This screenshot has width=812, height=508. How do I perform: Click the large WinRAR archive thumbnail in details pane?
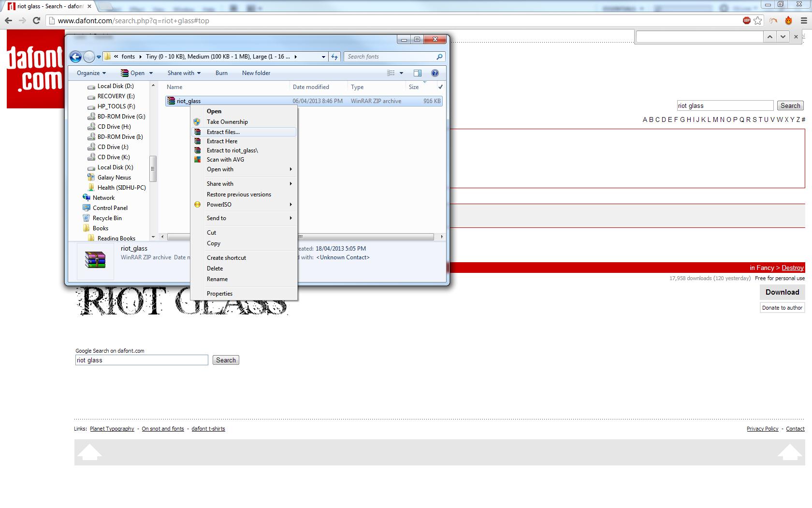(x=95, y=260)
